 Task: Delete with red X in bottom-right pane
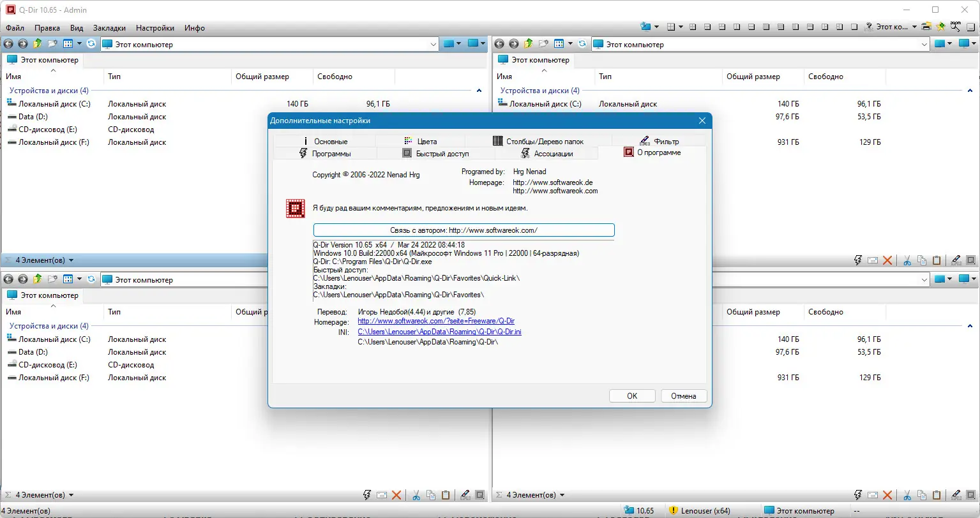887,495
